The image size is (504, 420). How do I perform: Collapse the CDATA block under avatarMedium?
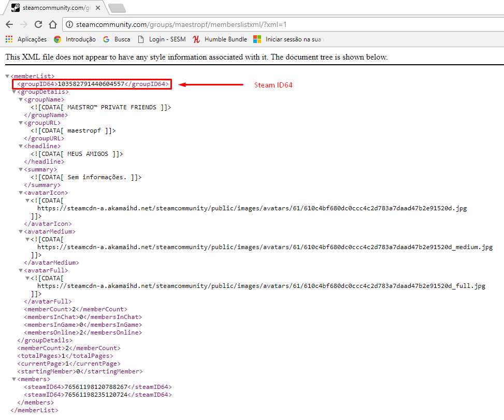[x=27, y=239]
